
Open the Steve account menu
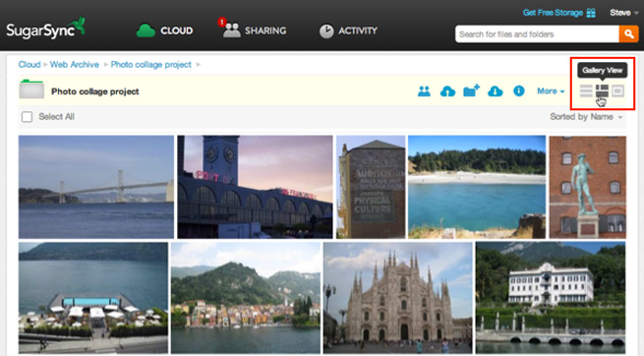[623, 13]
